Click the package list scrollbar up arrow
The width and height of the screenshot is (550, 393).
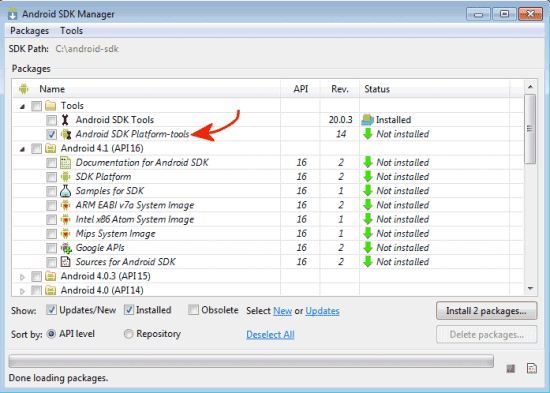coord(530,87)
